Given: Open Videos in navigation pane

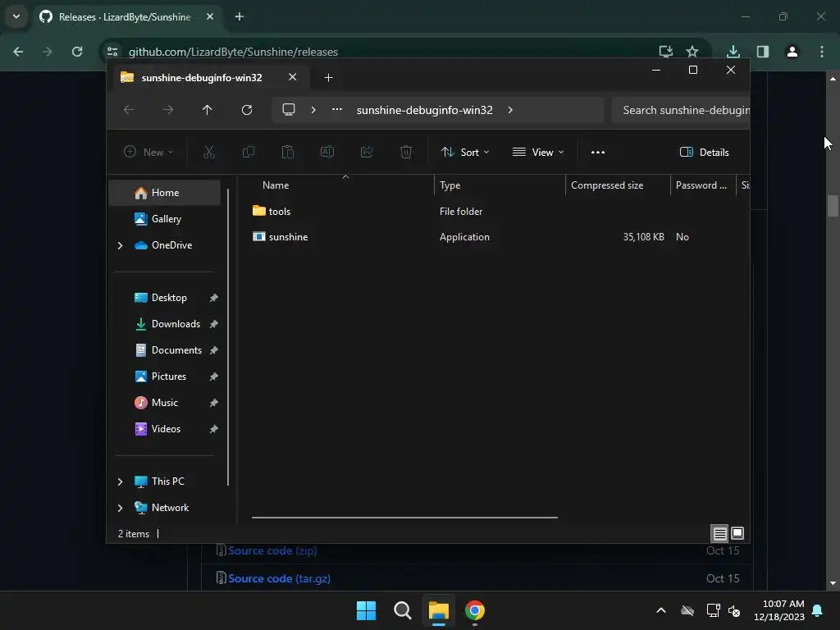Looking at the screenshot, I should click(164, 429).
